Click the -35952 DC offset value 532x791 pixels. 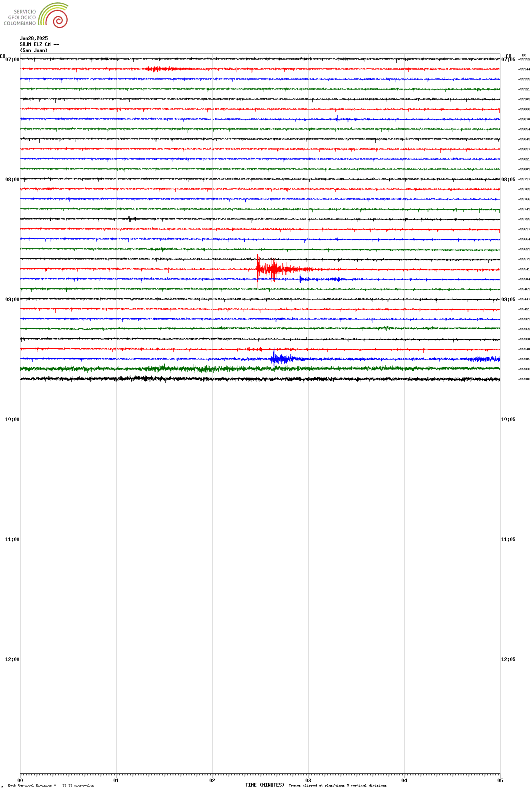(524, 59)
